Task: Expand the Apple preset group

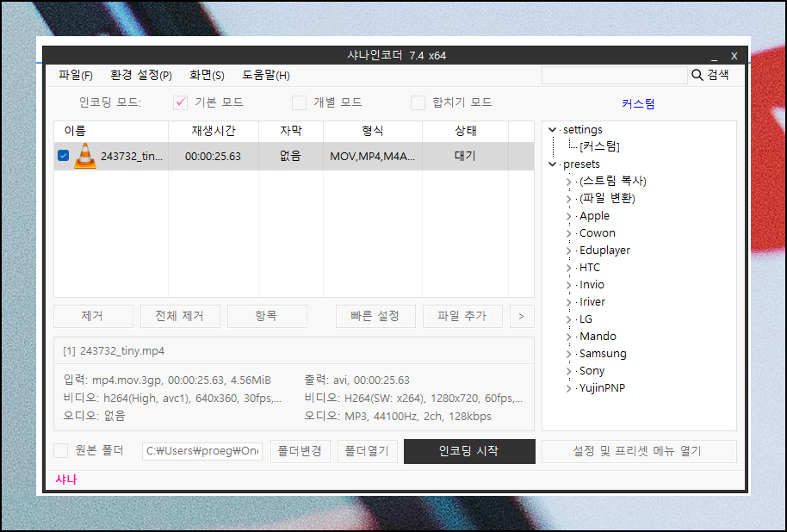Action: 568,216
